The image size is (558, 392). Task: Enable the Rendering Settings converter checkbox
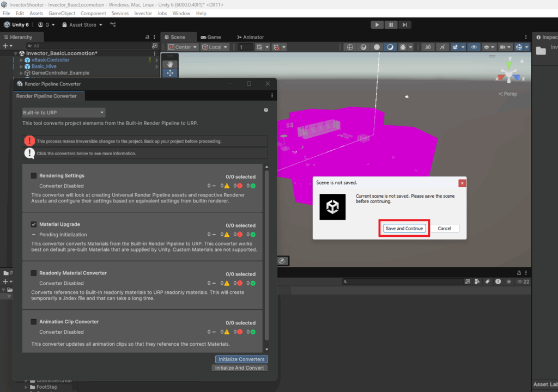pyautogui.click(x=34, y=176)
